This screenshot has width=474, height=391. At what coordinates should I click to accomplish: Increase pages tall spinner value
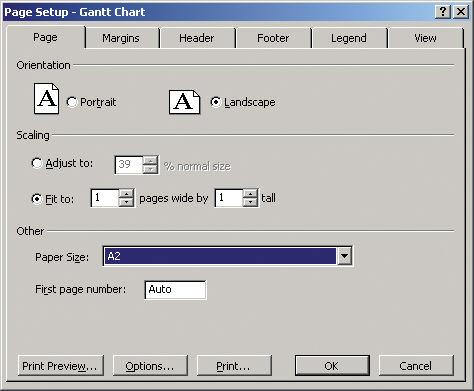click(250, 194)
